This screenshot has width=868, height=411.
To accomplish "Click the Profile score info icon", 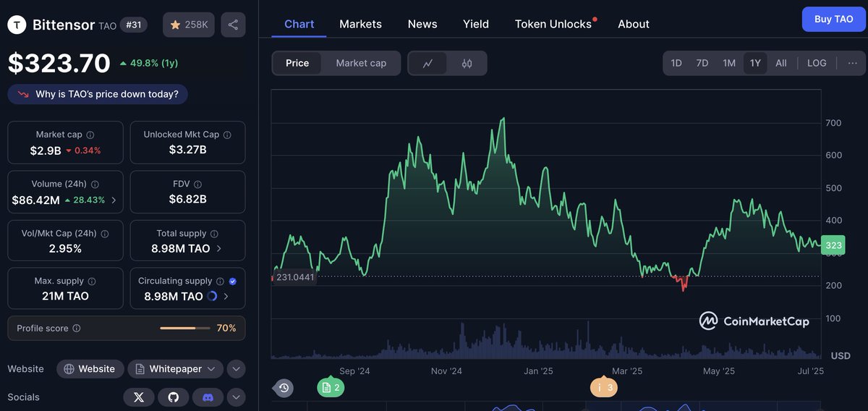I will pos(77,329).
